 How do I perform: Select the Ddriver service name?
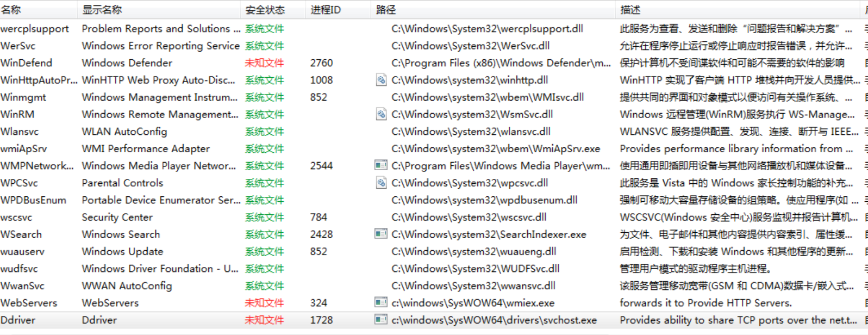pos(18,320)
